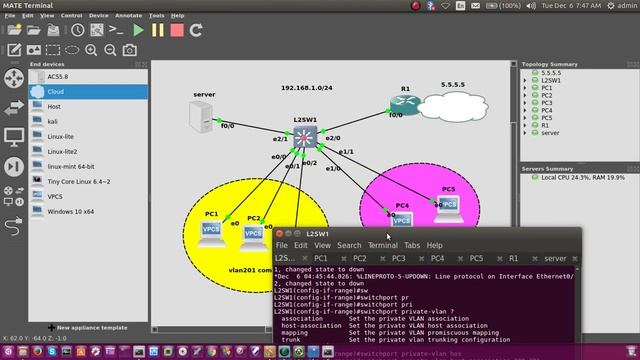640x360 pixels.
Task: Expand R1 in Topology Summary
Action: tap(525, 125)
